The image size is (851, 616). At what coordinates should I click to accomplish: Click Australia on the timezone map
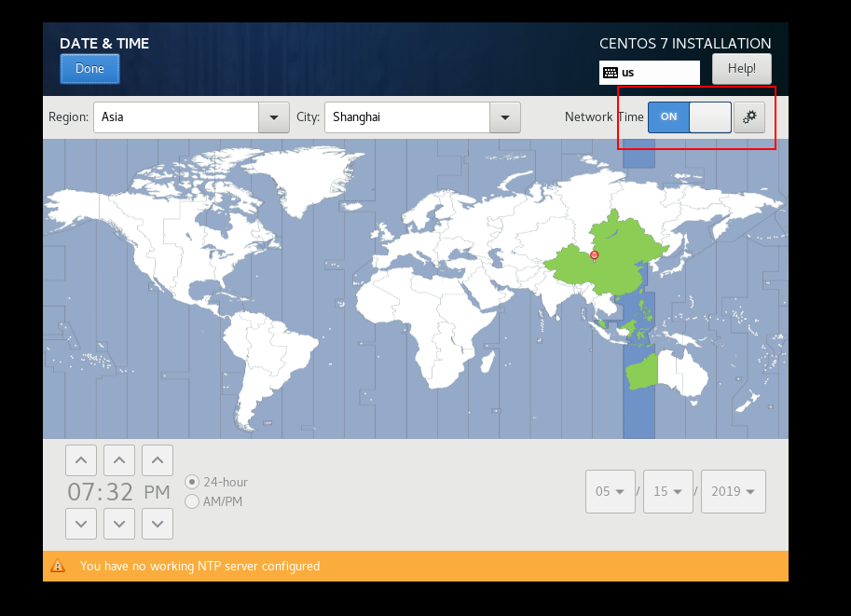[667, 373]
